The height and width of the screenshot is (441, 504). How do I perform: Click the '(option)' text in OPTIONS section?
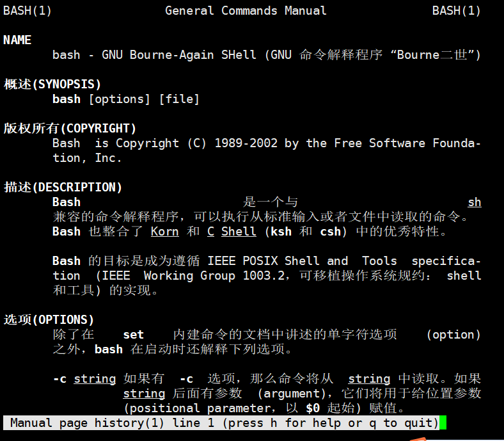453,335
